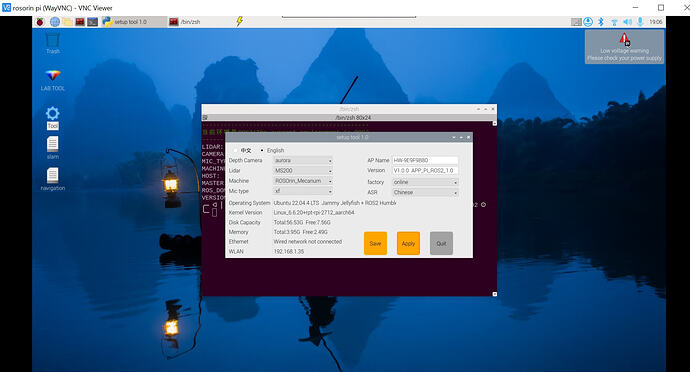Click the update download tray icon
The image size is (690, 372).
(x=588, y=22)
